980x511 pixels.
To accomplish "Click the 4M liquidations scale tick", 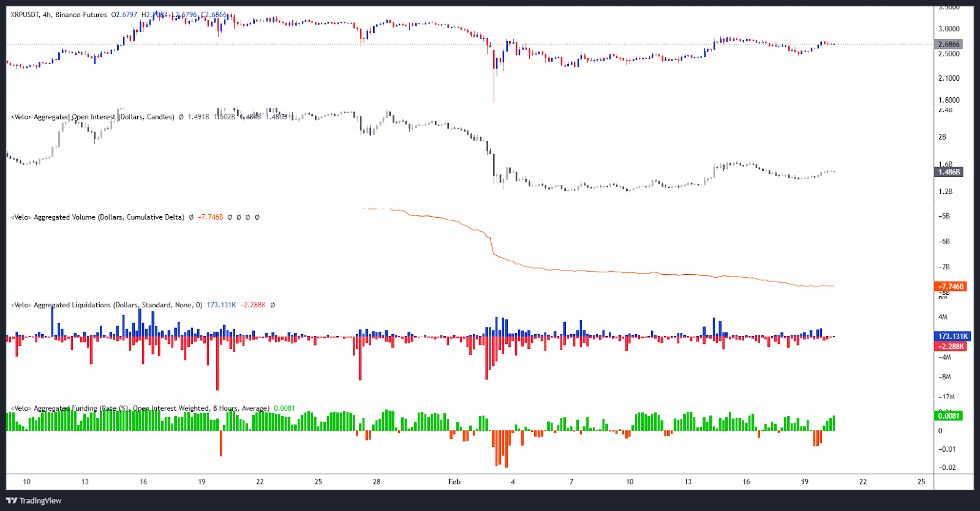I will pyautogui.click(x=943, y=317).
